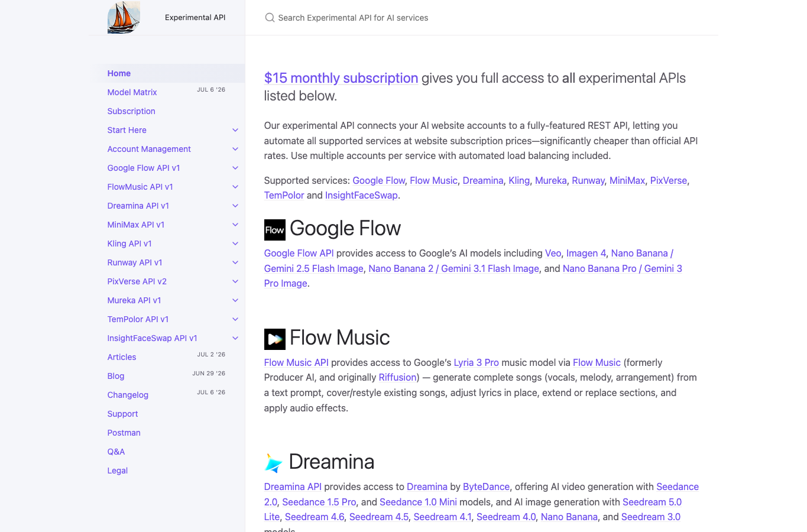The height and width of the screenshot is (532, 807).
Task: Click the Flow Music play logo icon
Action: [x=275, y=339]
